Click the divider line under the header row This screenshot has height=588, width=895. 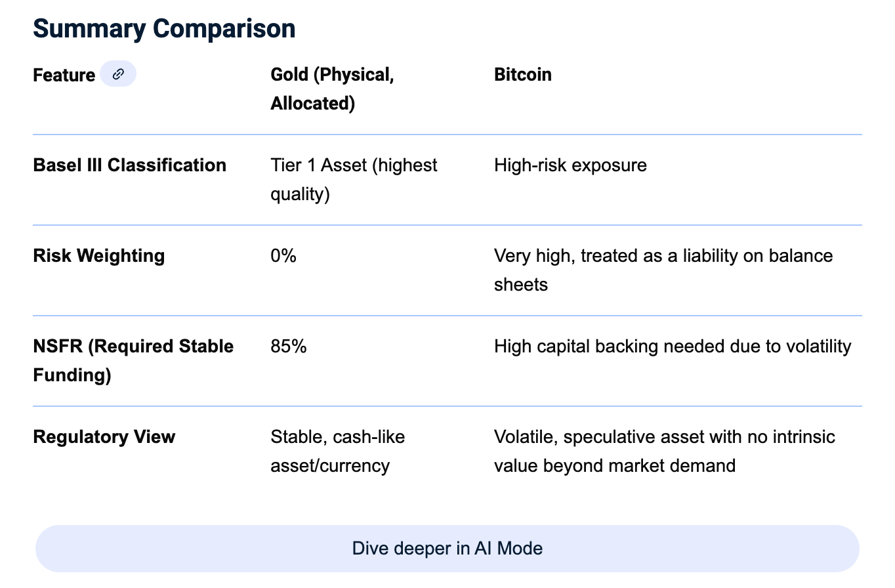pos(447,135)
